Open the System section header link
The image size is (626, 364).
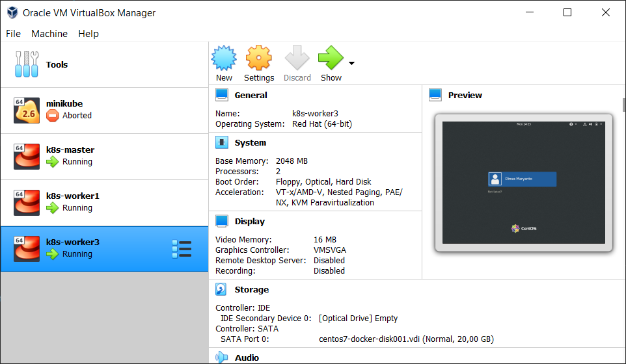[251, 143]
